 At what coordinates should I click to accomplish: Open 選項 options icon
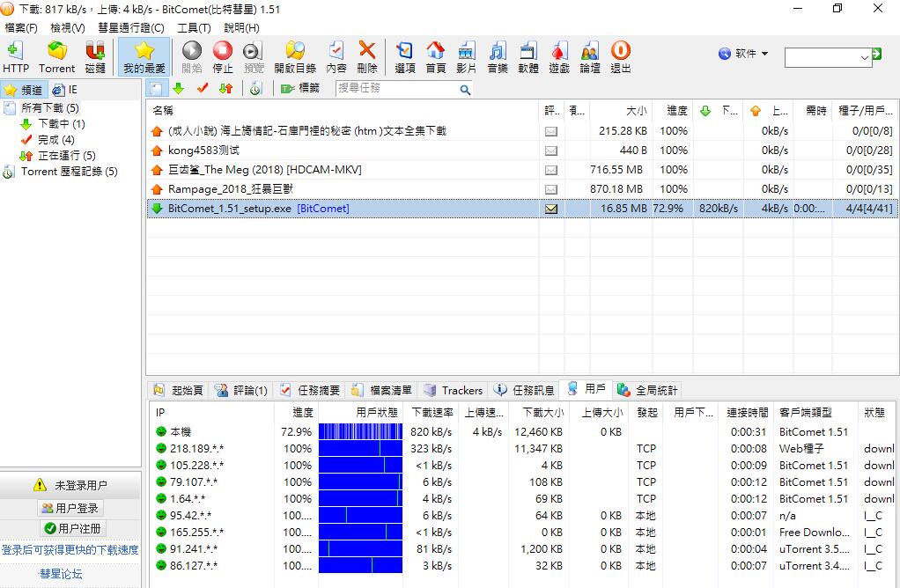point(405,57)
